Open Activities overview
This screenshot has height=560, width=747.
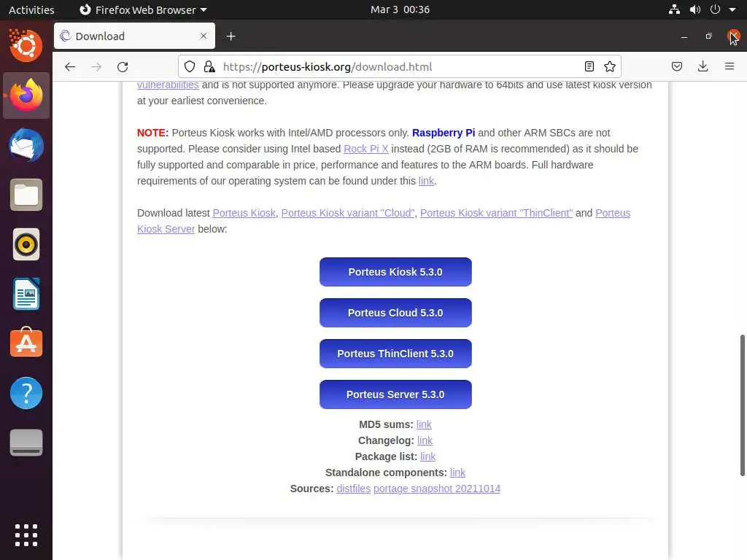[x=31, y=9]
